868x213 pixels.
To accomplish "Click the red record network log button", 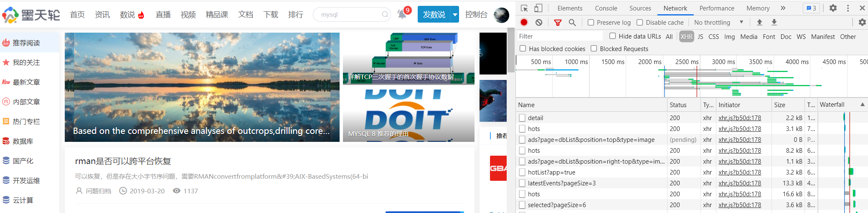I will click(x=524, y=22).
